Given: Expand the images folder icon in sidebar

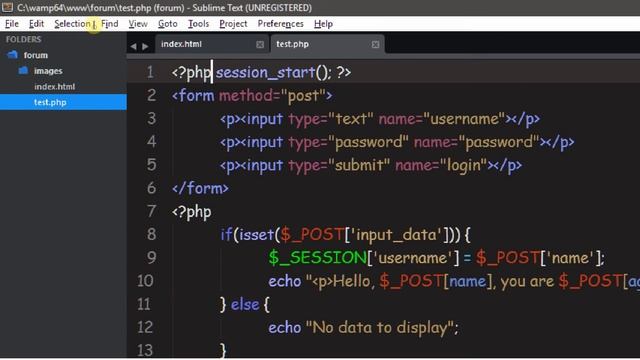Looking at the screenshot, I should point(23,71).
